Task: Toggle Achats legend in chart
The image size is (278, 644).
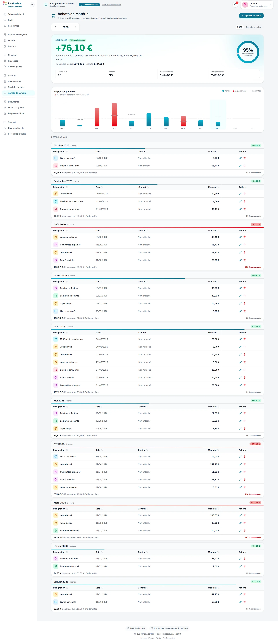Action: 226,91
